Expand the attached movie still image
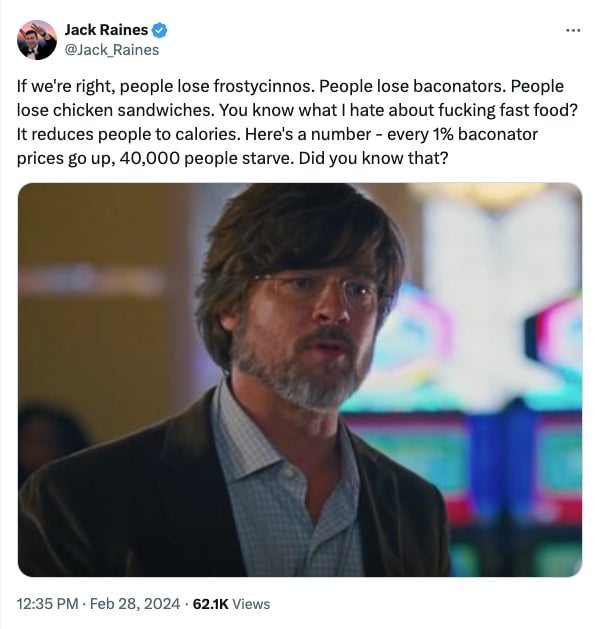Viewport: 599px width, 629px height. [300, 379]
